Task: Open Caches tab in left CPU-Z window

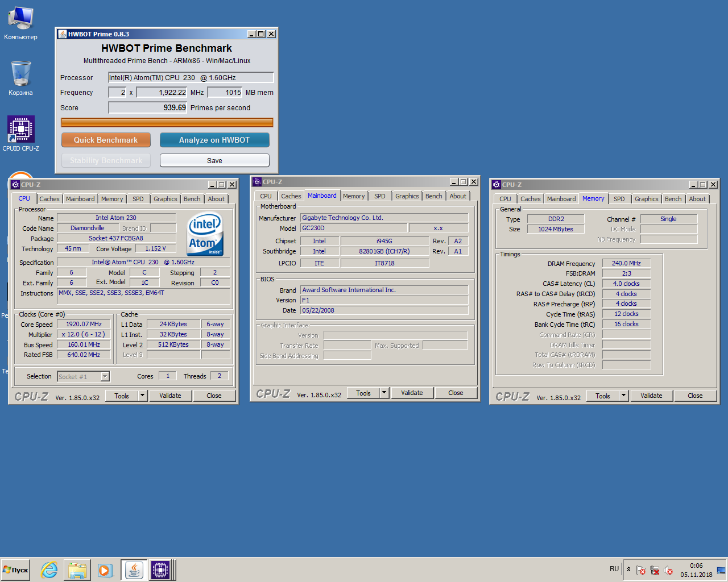Action: (49, 199)
